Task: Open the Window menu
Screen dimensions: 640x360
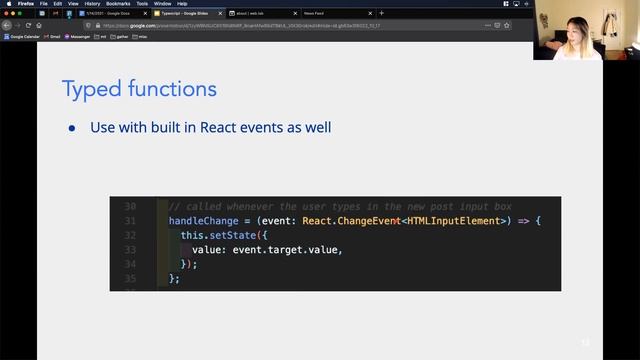Action: [162, 4]
